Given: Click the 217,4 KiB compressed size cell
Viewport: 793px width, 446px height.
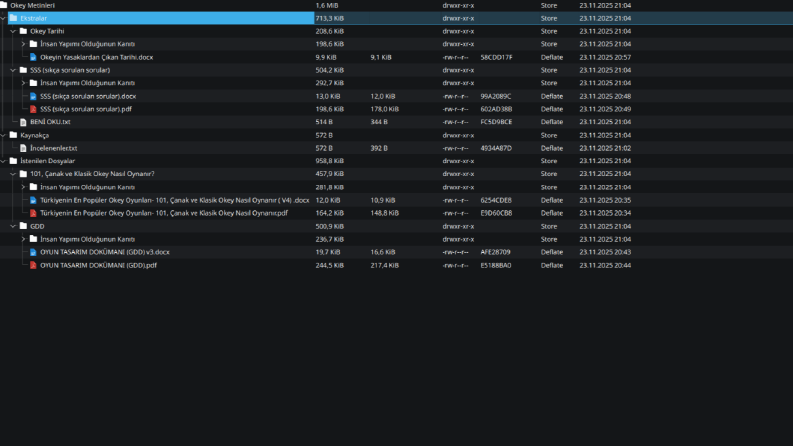Looking at the screenshot, I should click(x=384, y=265).
